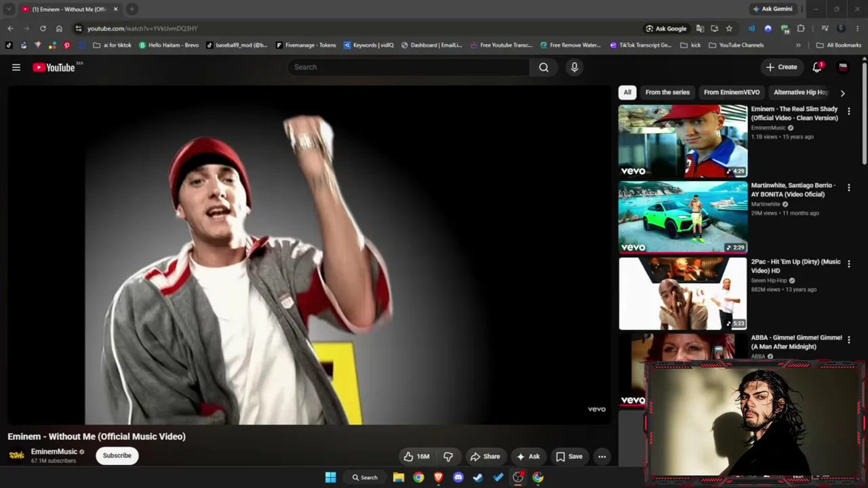
Task: Click the browser address bar URL
Action: click(142, 28)
